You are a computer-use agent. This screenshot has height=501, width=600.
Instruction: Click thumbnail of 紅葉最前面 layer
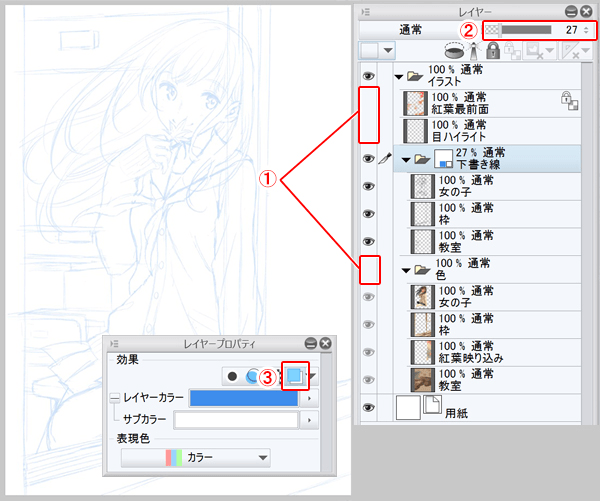click(416, 103)
